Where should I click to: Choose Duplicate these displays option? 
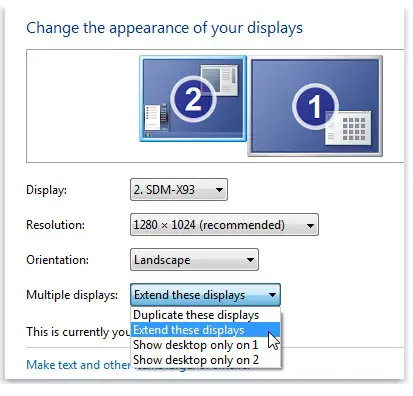coord(206,315)
